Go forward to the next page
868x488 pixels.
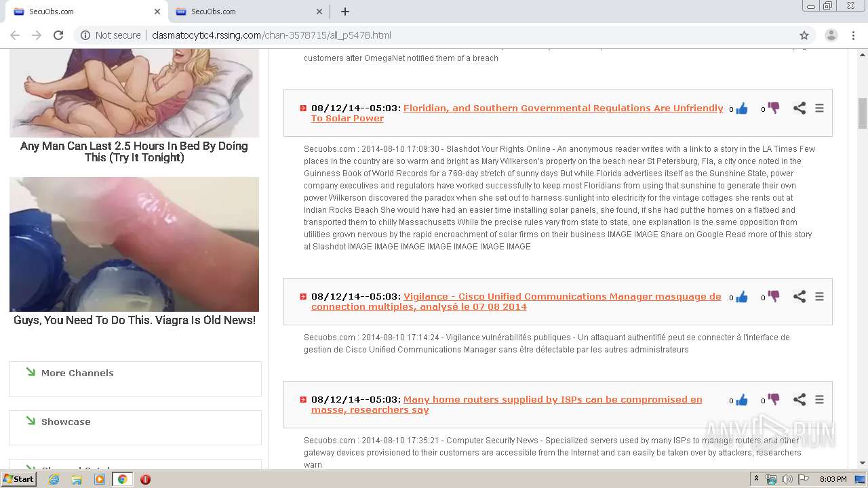[x=37, y=35]
